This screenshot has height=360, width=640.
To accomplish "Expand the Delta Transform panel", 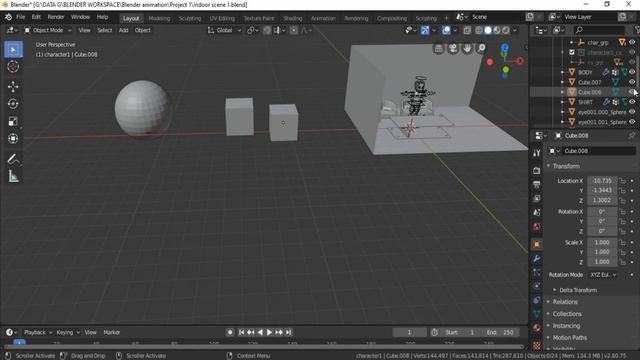I will [578, 290].
